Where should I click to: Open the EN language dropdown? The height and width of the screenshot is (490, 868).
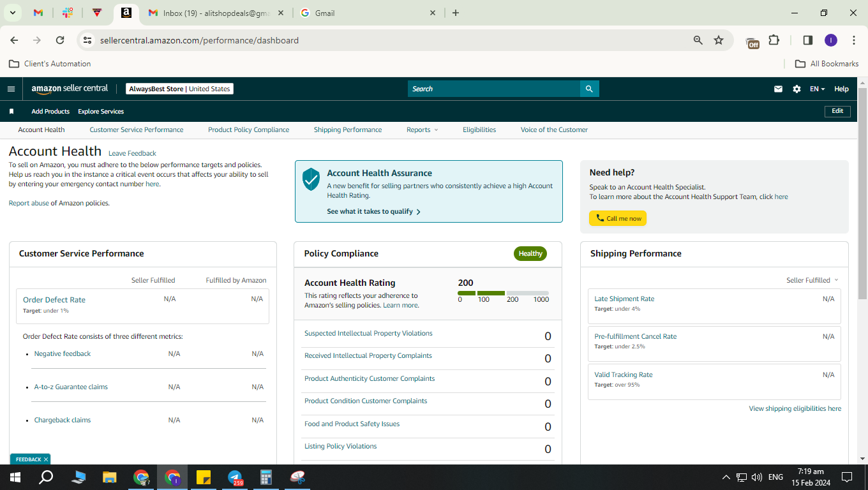pos(817,89)
